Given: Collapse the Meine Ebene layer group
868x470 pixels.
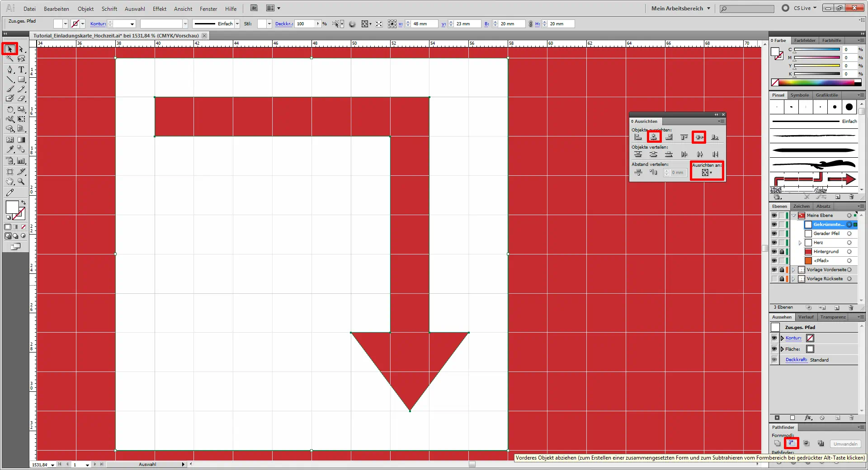Looking at the screenshot, I should pyautogui.click(x=794, y=216).
